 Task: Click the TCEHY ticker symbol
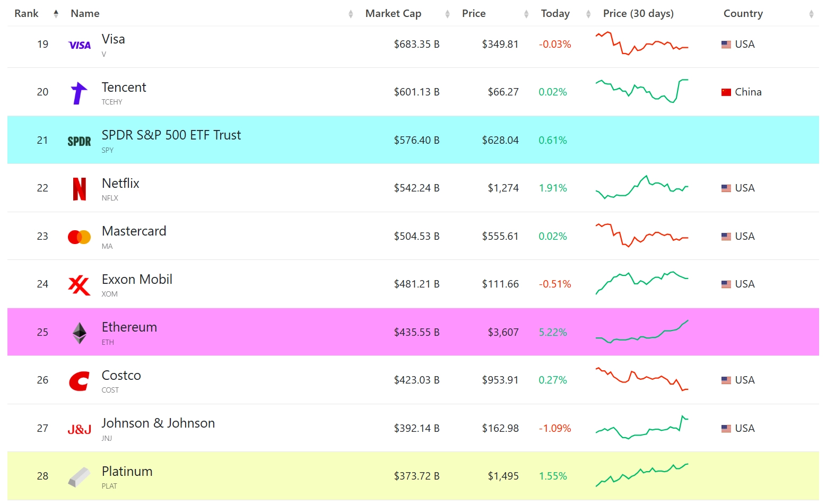click(112, 102)
